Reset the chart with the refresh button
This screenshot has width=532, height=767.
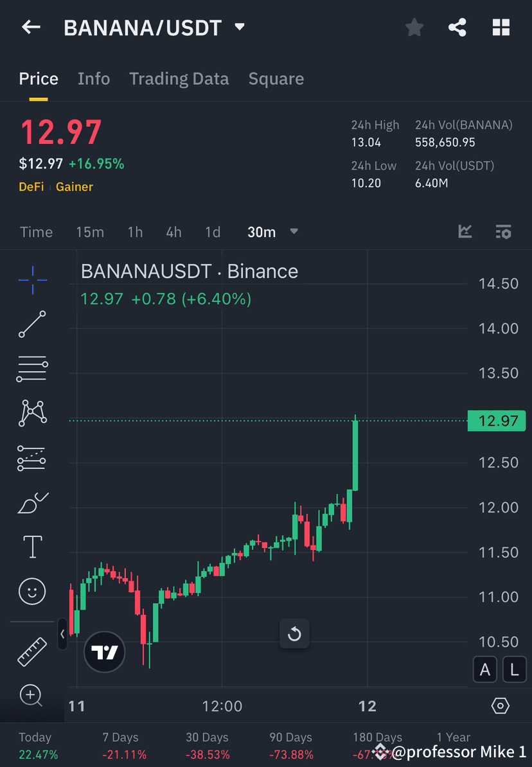[x=294, y=633]
